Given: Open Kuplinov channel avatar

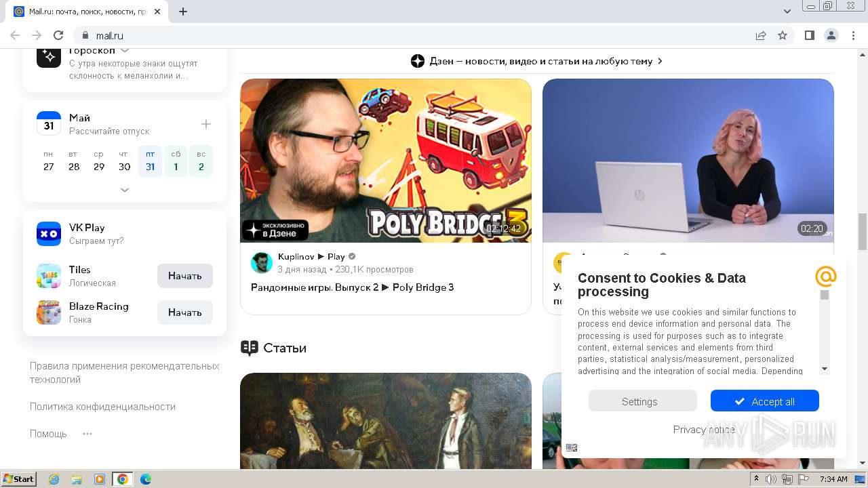Looking at the screenshot, I should pos(262,263).
